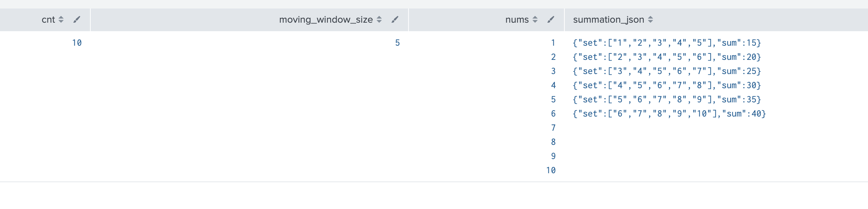
Task: Sort the table by the cnt column arrows
Action: (x=61, y=19)
